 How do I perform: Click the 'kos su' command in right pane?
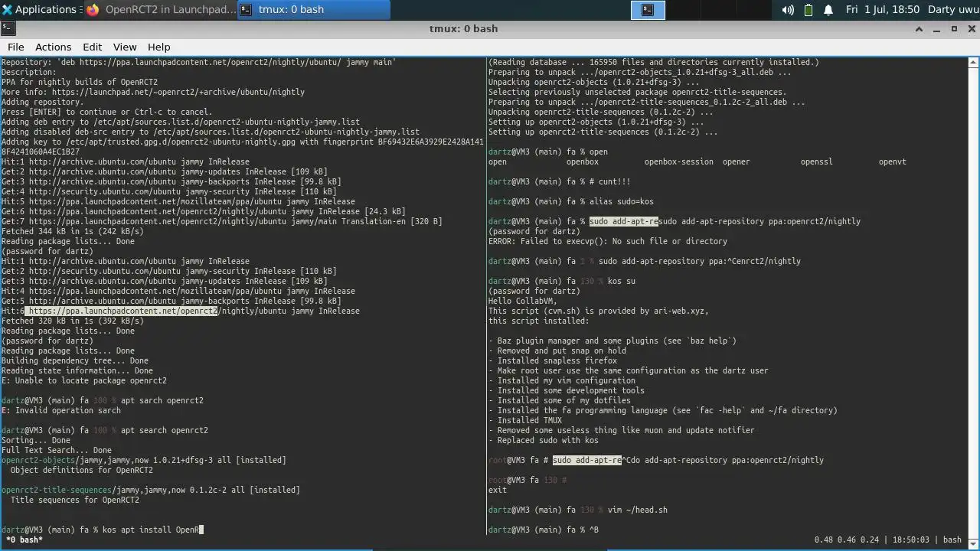point(622,281)
